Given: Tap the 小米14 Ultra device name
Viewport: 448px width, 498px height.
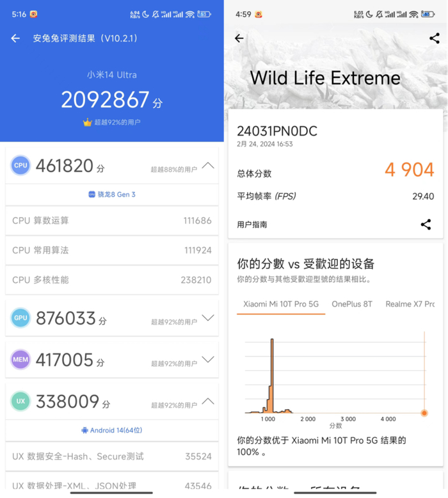Looking at the screenshot, I should (x=112, y=75).
